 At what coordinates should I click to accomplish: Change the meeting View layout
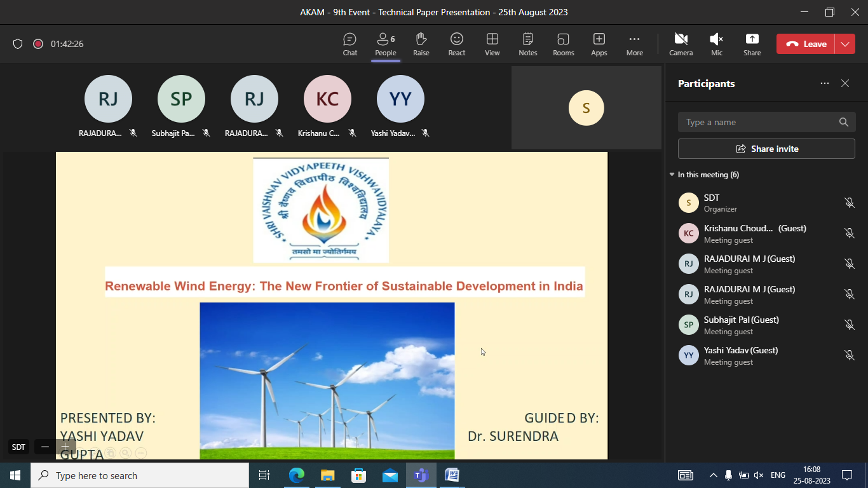click(x=492, y=44)
